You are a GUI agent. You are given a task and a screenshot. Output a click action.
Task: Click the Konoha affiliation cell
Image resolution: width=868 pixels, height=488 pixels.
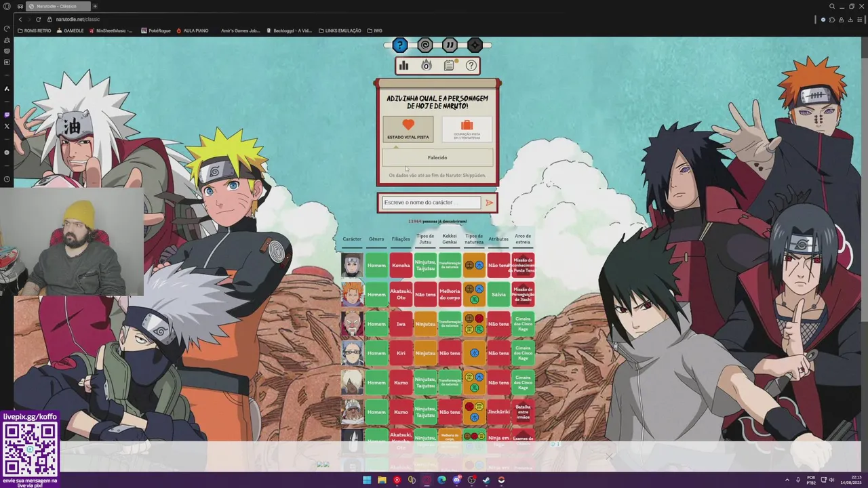coord(401,265)
